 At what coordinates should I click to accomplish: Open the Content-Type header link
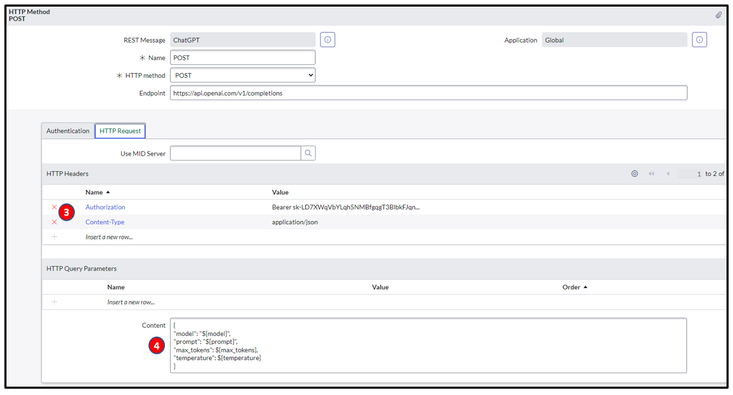coord(105,222)
